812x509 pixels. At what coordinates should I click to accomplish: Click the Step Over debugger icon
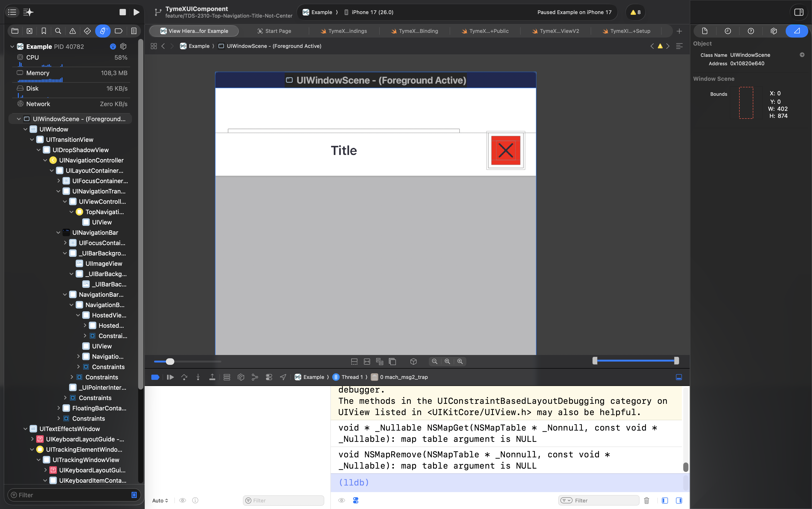click(x=184, y=377)
